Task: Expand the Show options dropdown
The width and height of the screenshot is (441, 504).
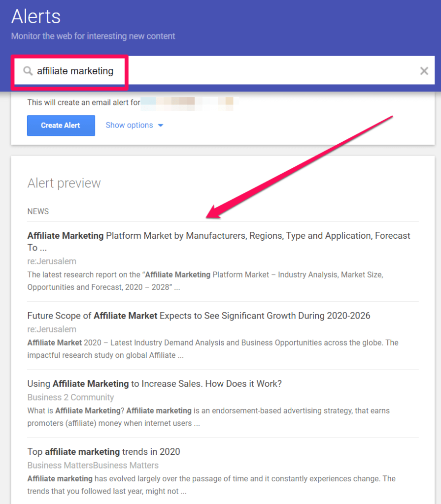Action: click(x=129, y=126)
